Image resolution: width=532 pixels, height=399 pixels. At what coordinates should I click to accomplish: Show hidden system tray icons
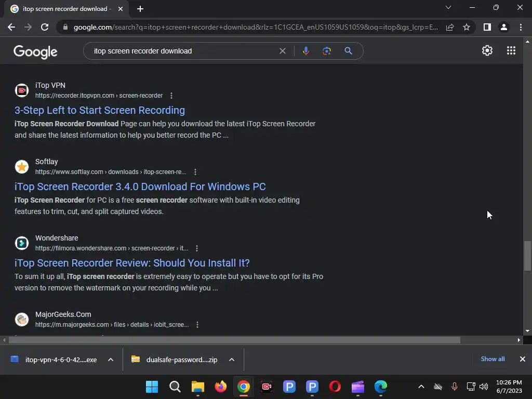click(x=421, y=387)
